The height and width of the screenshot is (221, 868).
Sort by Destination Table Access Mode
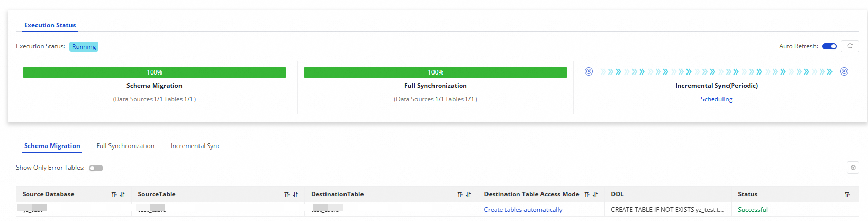click(x=595, y=195)
